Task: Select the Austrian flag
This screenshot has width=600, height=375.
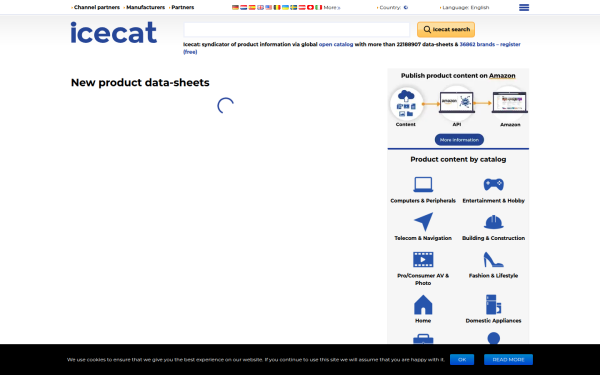Action: (x=302, y=7)
